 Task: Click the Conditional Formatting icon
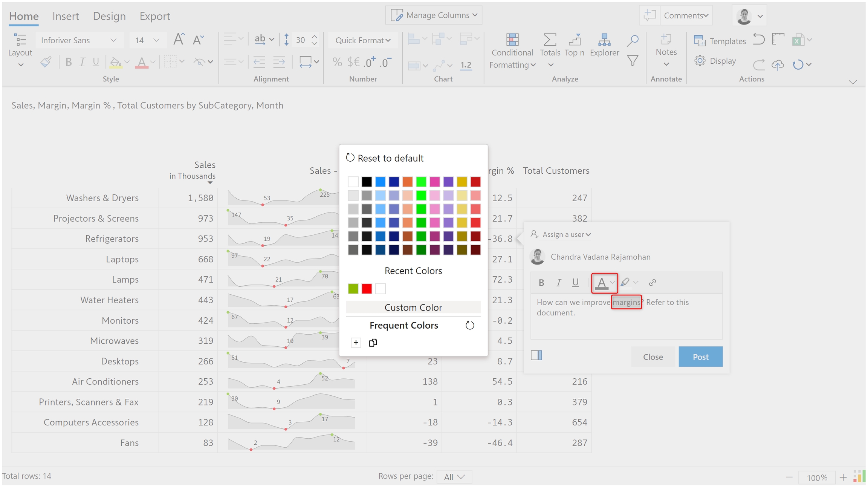[x=512, y=40]
